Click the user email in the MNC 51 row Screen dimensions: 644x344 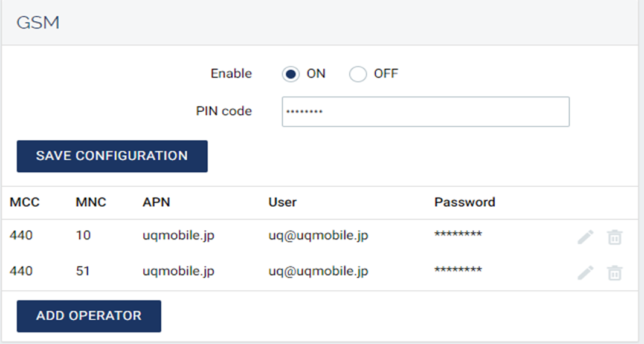pyautogui.click(x=318, y=271)
